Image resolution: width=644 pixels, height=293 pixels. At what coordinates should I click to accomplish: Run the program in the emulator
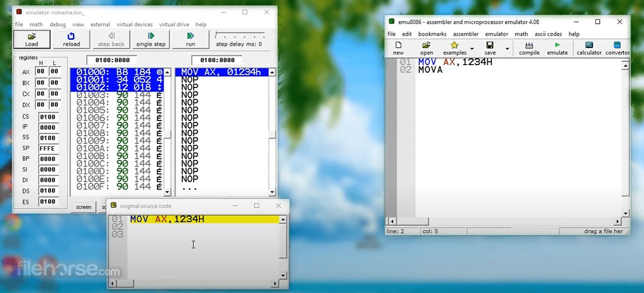190,39
